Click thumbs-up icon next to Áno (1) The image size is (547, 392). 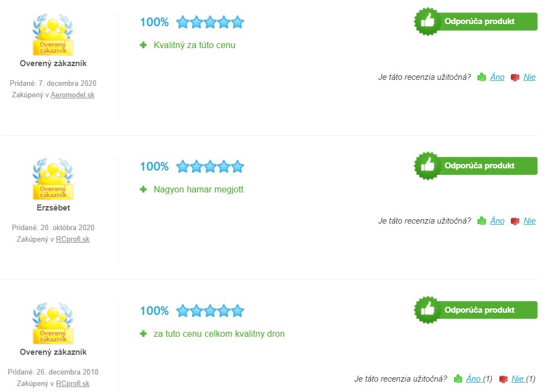coord(458,379)
